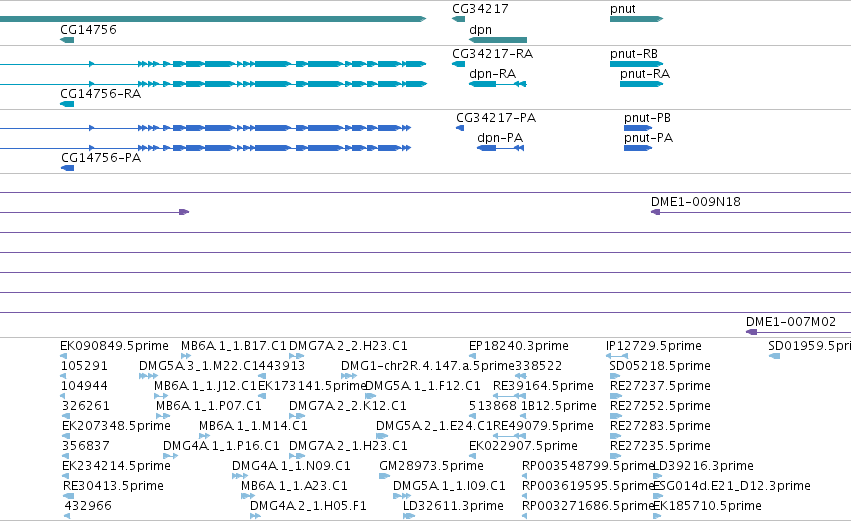Click the EK234214.5prime label

click(x=116, y=466)
